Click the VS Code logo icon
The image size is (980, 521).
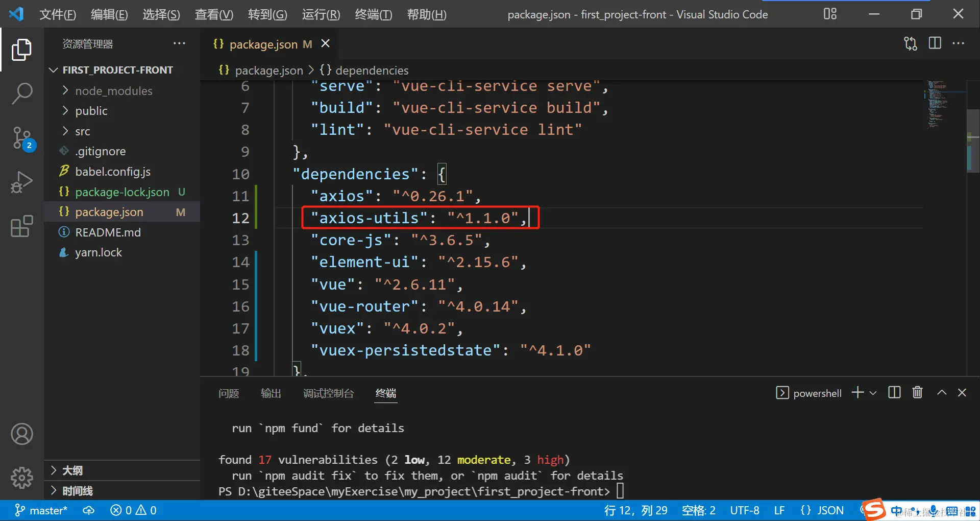(x=16, y=14)
